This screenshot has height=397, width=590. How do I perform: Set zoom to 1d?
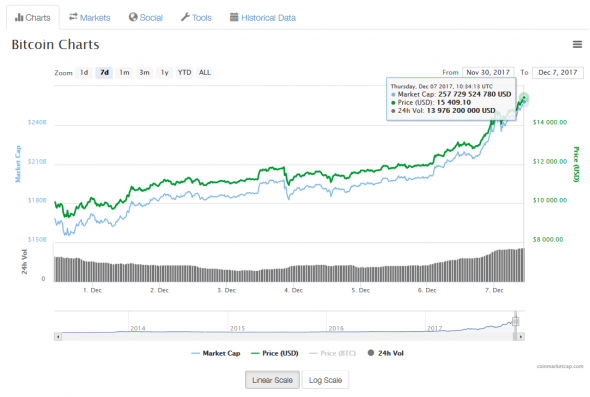pyautogui.click(x=84, y=73)
